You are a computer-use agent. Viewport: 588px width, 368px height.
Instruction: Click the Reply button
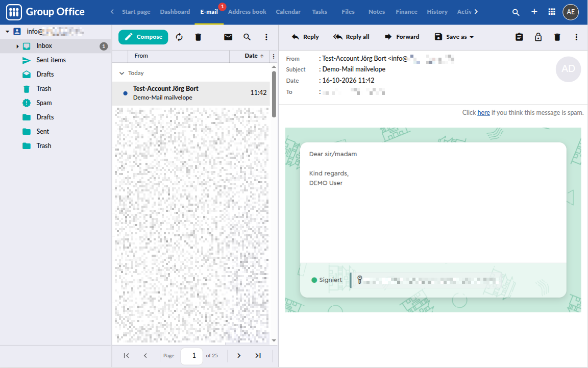pos(305,37)
